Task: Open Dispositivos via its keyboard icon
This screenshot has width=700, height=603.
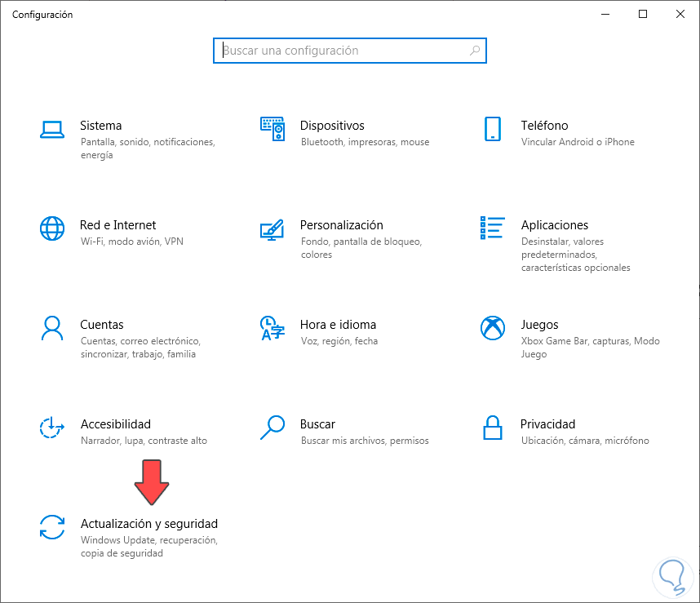Action: coord(272,129)
